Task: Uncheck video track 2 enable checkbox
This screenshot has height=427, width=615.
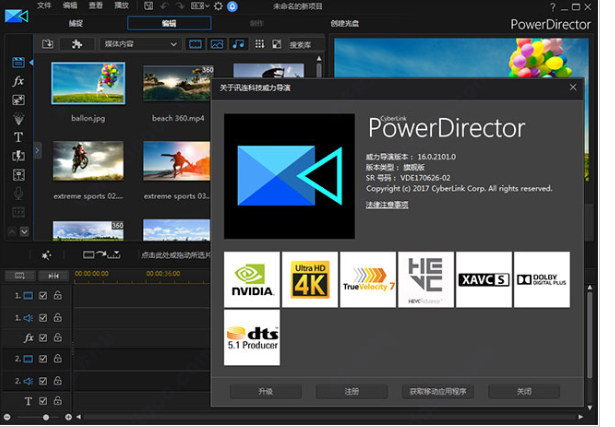Action: point(43,359)
